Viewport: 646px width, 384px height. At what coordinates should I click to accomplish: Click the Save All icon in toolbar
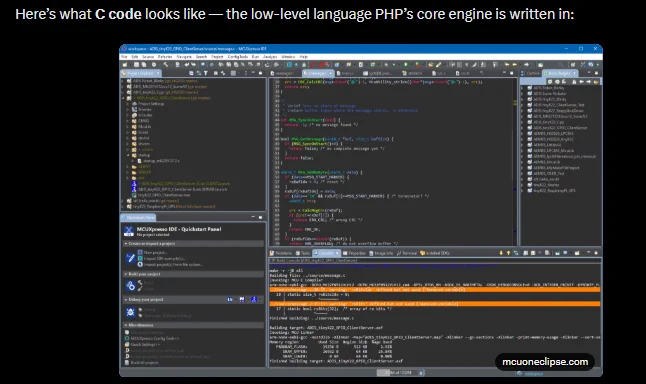pyautogui.click(x=144, y=65)
